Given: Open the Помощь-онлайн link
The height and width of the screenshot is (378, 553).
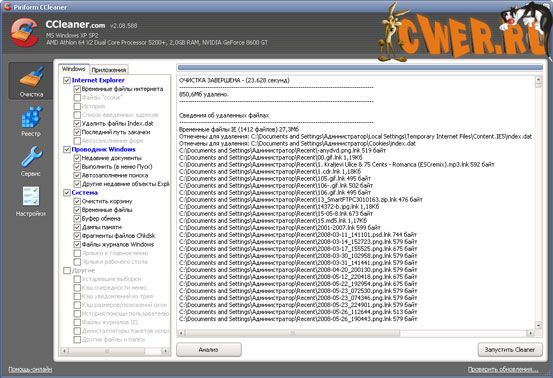Looking at the screenshot, I should tap(30, 370).
